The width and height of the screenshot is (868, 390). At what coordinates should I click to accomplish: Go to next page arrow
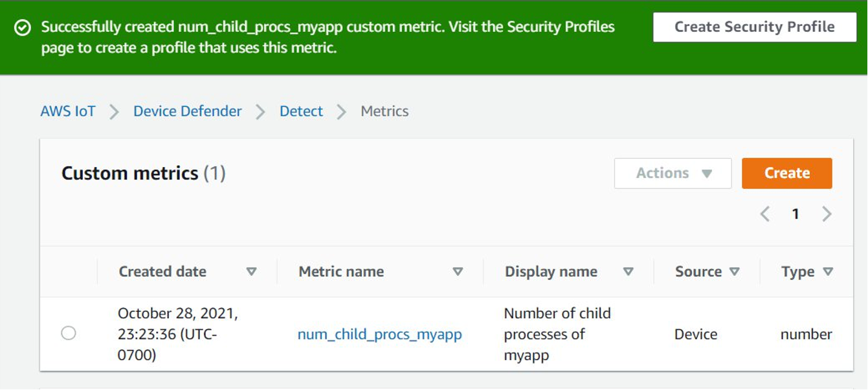click(827, 214)
